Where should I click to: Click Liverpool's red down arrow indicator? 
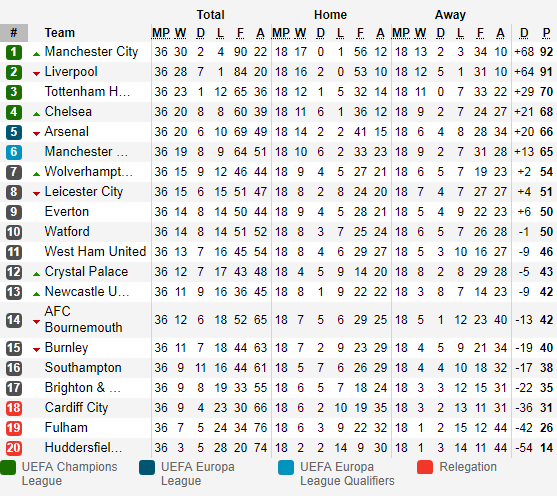(36, 74)
